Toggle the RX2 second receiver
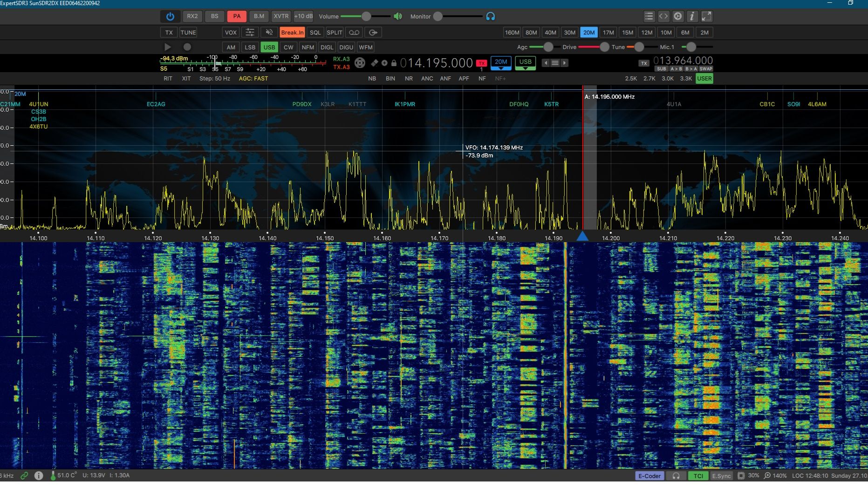This screenshot has width=868, height=488. tap(192, 16)
